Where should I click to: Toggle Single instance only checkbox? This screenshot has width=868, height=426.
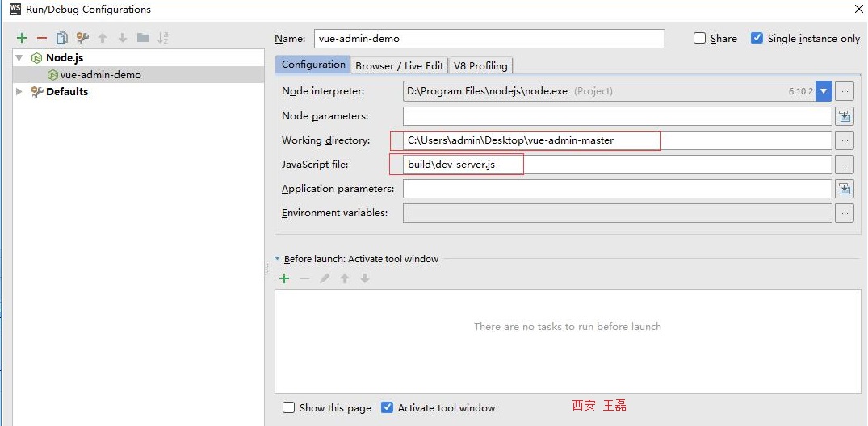click(757, 38)
